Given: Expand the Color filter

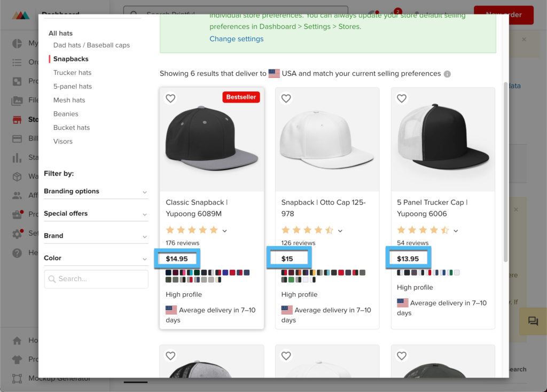Looking at the screenshot, I should (x=96, y=258).
